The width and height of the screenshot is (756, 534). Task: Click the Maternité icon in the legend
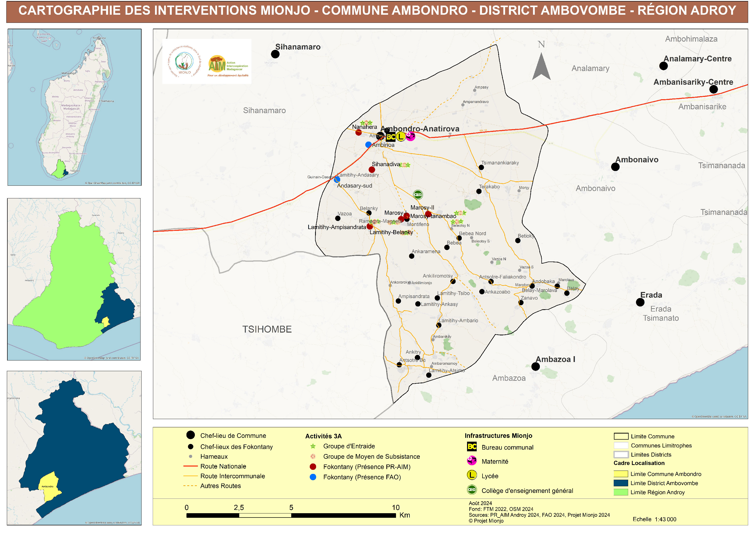pyautogui.click(x=472, y=461)
